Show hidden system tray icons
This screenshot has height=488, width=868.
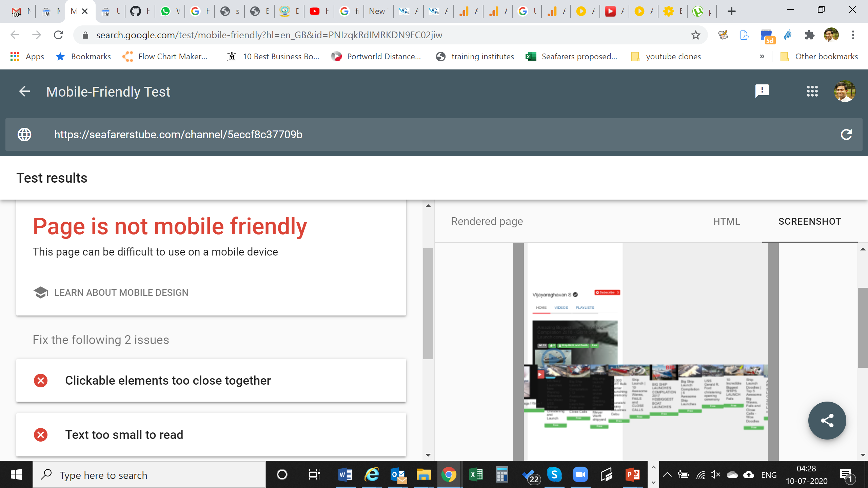click(x=667, y=475)
